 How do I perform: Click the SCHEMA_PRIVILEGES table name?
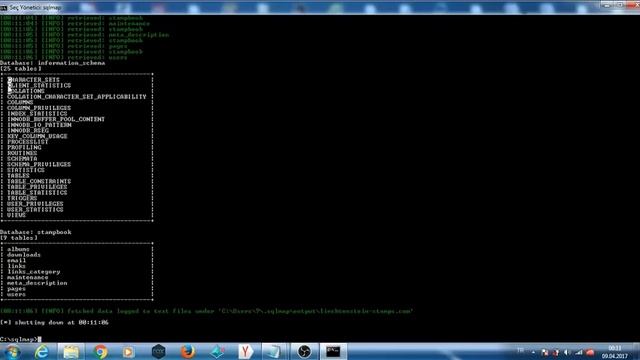(39, 164)
